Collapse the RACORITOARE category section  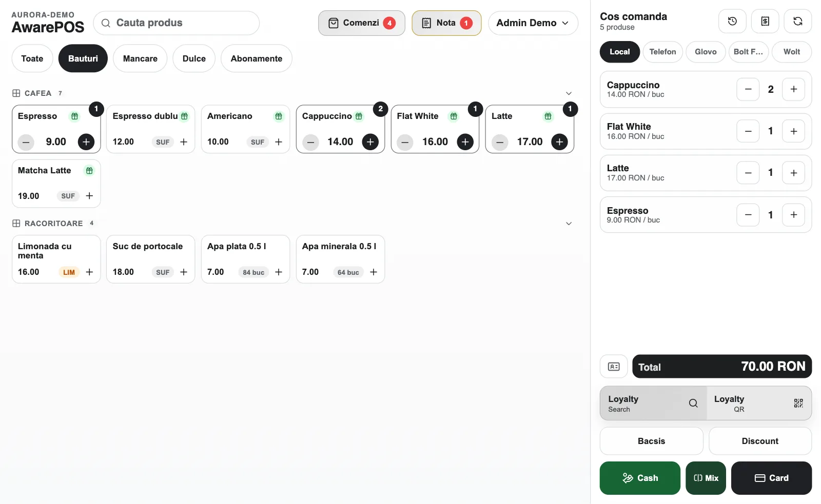pos(569,224)
